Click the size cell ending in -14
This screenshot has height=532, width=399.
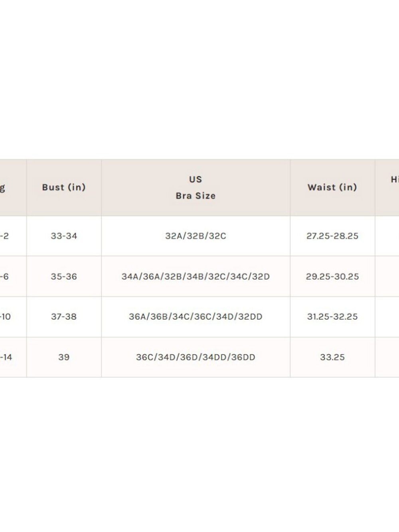[13, 357]
